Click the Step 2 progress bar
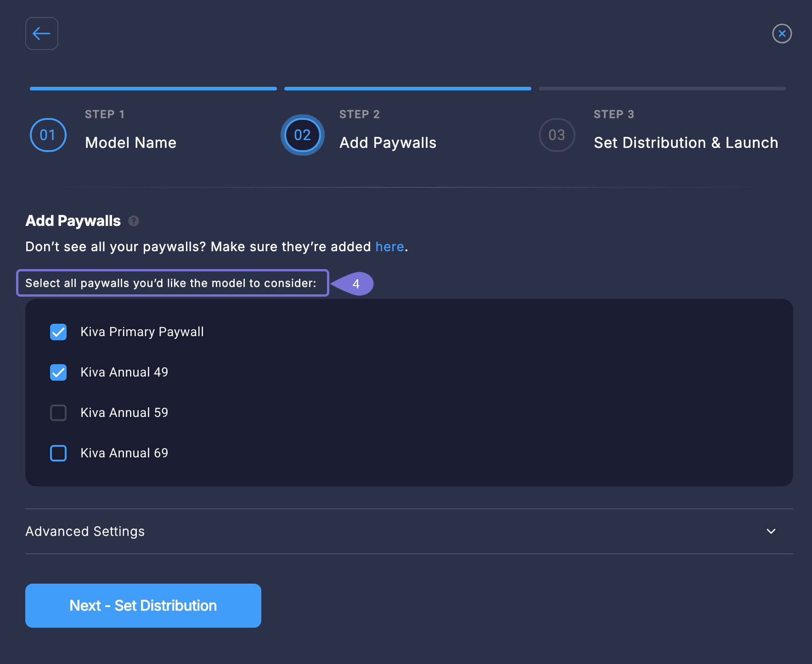The width and height of the screenshot is (812, 664). [x=407, y=88]
